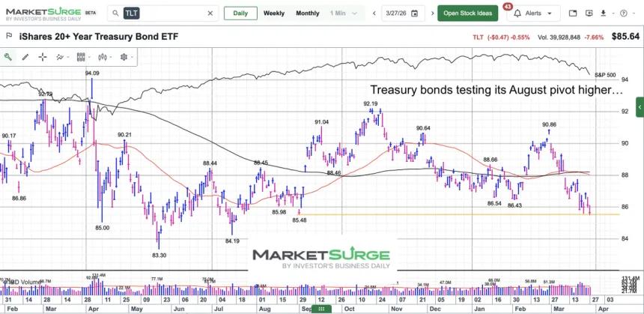Click the download icon
644x314 pixels.
tap(603, 13)
